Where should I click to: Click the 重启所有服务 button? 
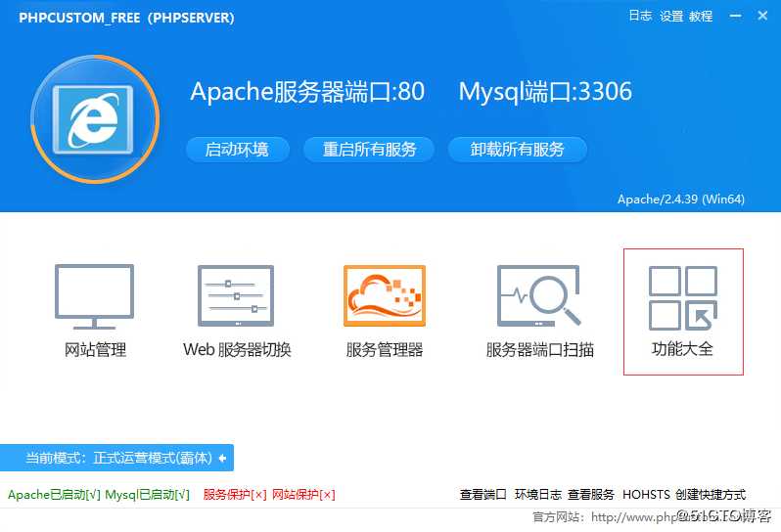[x=369, y=150]
